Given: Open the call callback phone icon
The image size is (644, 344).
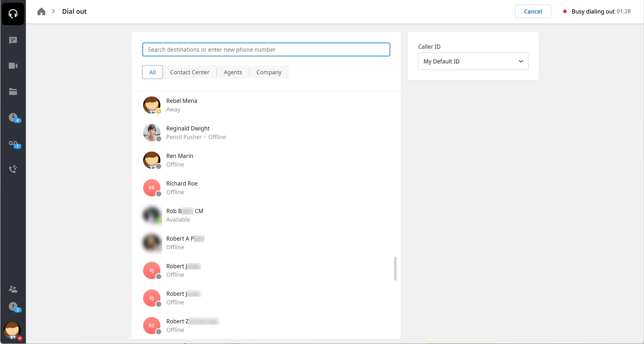Looking at the screenshot, I should [13, 169].
